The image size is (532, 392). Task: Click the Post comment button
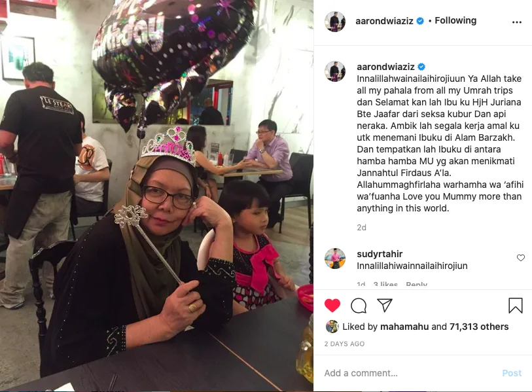[512, 373]
